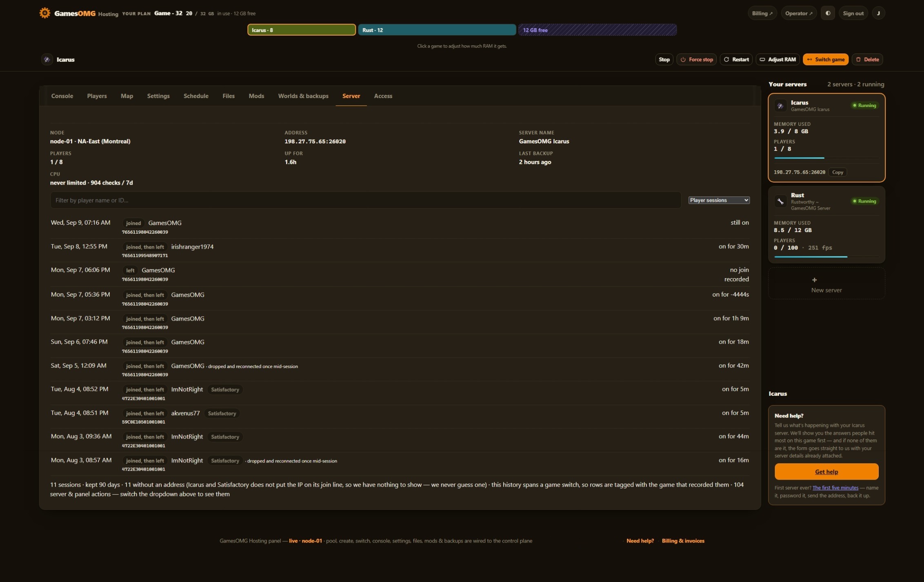This screenshot has width=924, height=582.
Task: Copy the Icarus server address
Action: click(837, 172)
